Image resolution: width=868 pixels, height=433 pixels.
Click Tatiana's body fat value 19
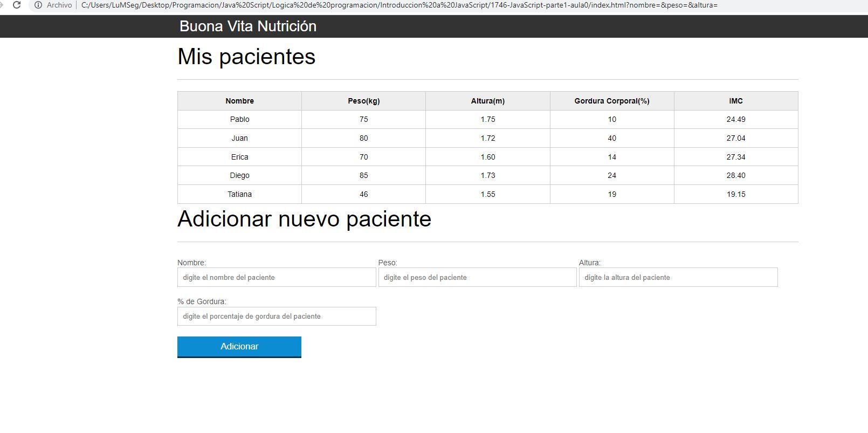click(612, 194)
